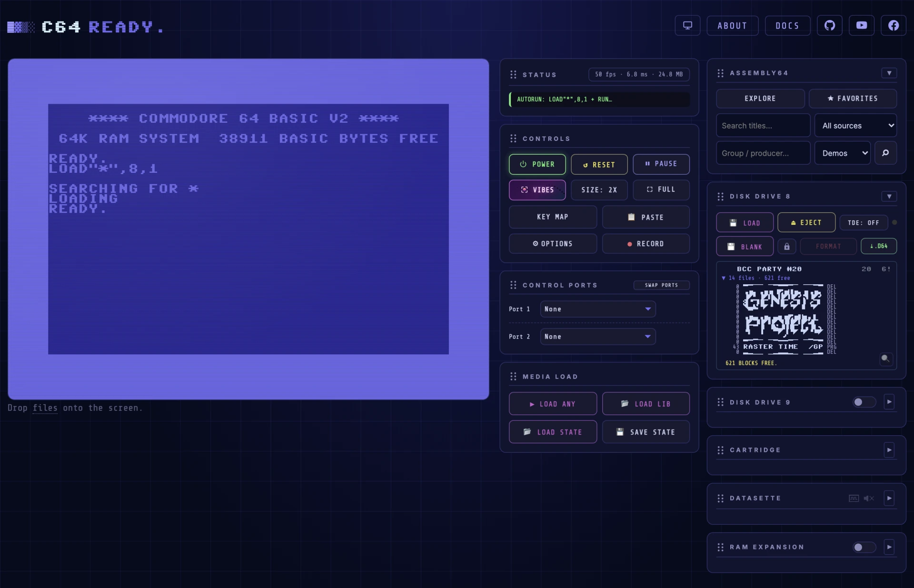Image resolution: width=914 pixels, height=588 pixels.
Task: Open the YouTube icon link
Action: click(x=862, y=26)
